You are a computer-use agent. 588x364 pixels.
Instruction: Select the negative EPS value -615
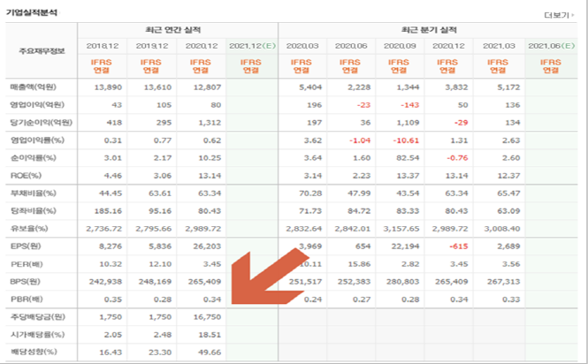tap(459, 246)
